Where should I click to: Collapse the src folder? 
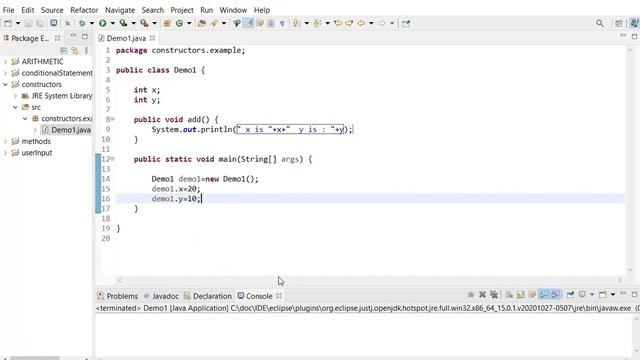point(16,107)
